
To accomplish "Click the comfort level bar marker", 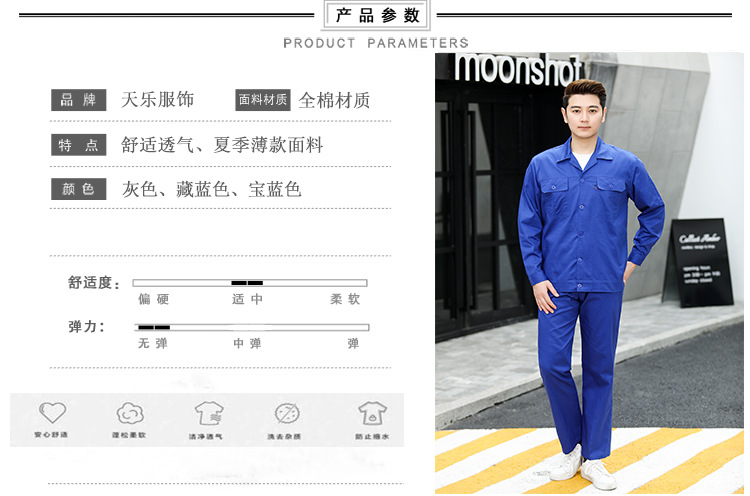I will point(247,283).
